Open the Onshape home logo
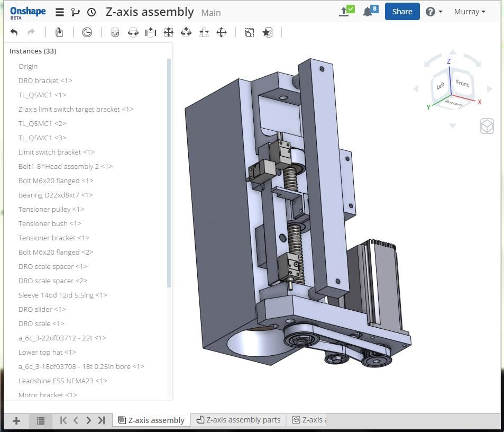 (28, 13)
